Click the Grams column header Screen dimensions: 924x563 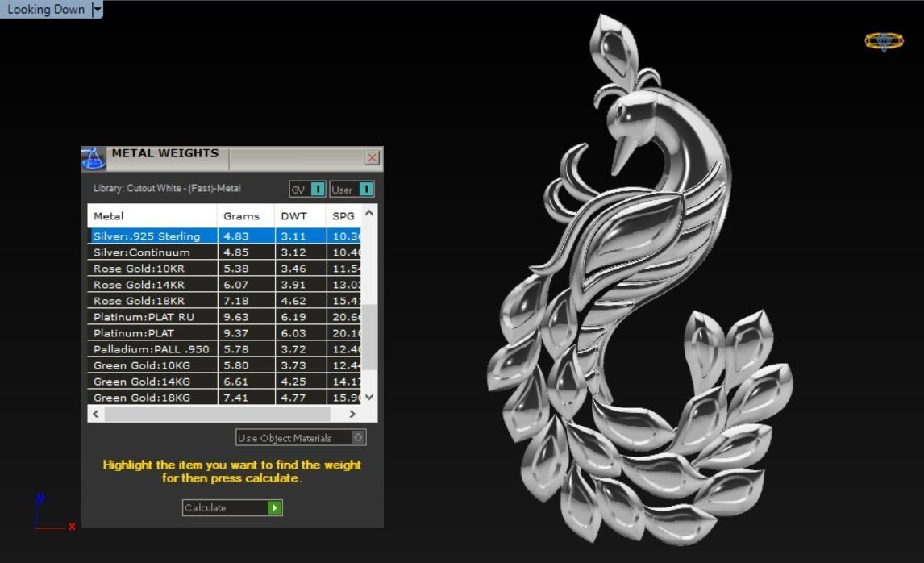pyautogui.click(x=246, y=216)
